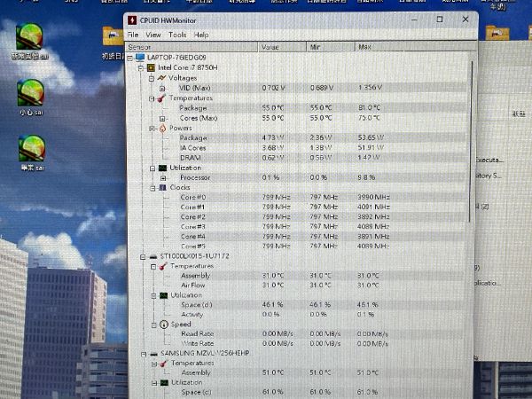Open the bottom sai file on desktop
The width and height of the screenshot is (532, 399).
click(x=32, y=153)
